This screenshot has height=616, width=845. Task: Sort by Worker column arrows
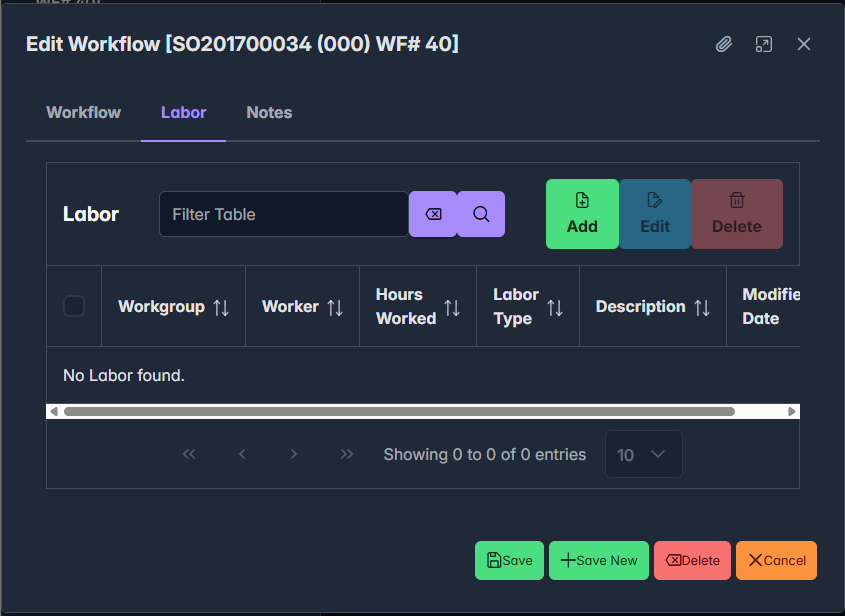coord(335,307)
